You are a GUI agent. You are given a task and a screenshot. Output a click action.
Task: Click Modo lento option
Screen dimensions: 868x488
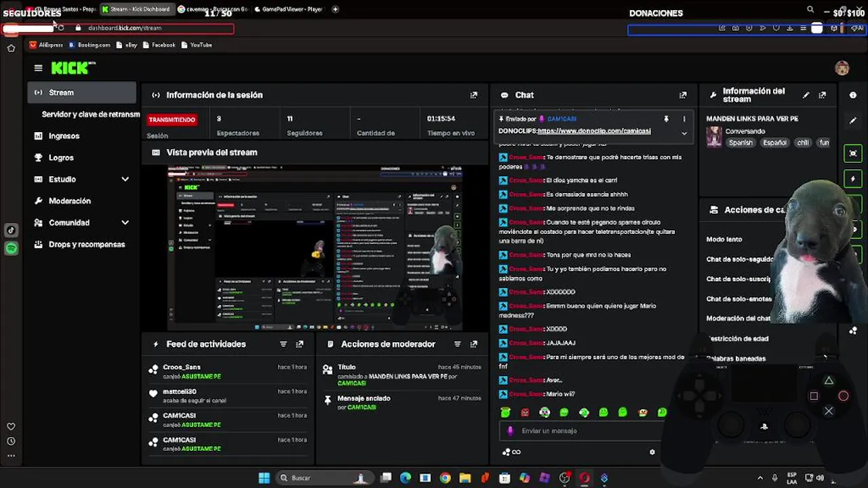tap(724, 239)
